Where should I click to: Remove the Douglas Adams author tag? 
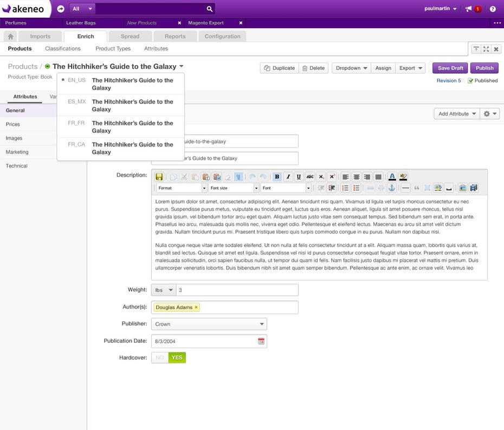[196, 307]
